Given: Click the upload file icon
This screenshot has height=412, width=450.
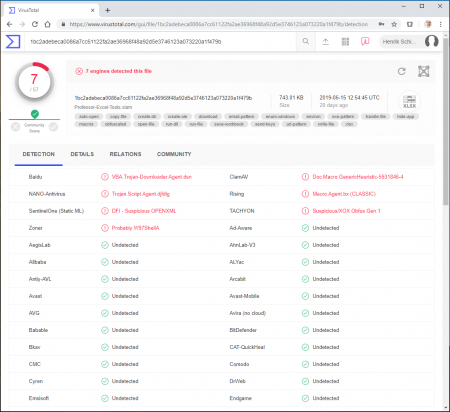Looking at the screenshot, I should [326, 42].
